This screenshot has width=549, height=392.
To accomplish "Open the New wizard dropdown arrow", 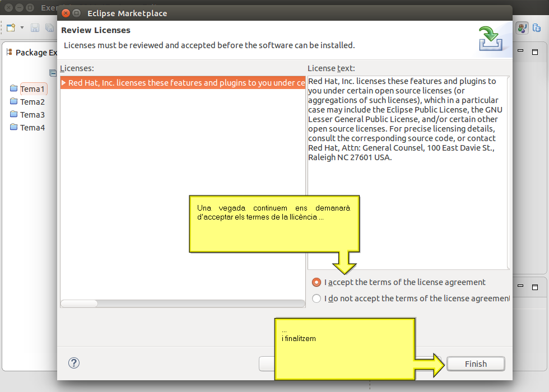I will pos(22,27).
